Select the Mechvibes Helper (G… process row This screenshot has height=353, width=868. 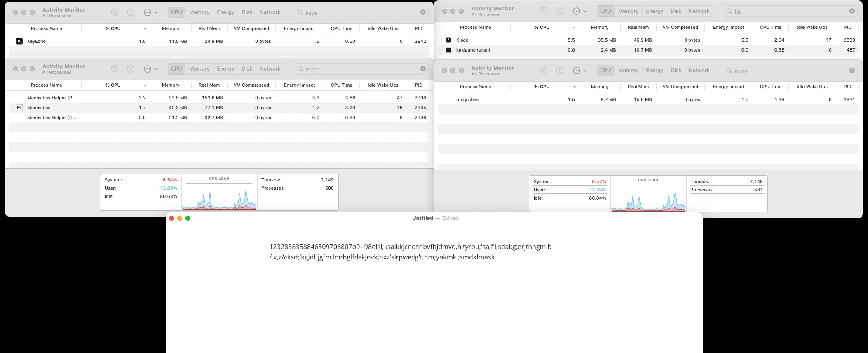click(x=219, y=118)
